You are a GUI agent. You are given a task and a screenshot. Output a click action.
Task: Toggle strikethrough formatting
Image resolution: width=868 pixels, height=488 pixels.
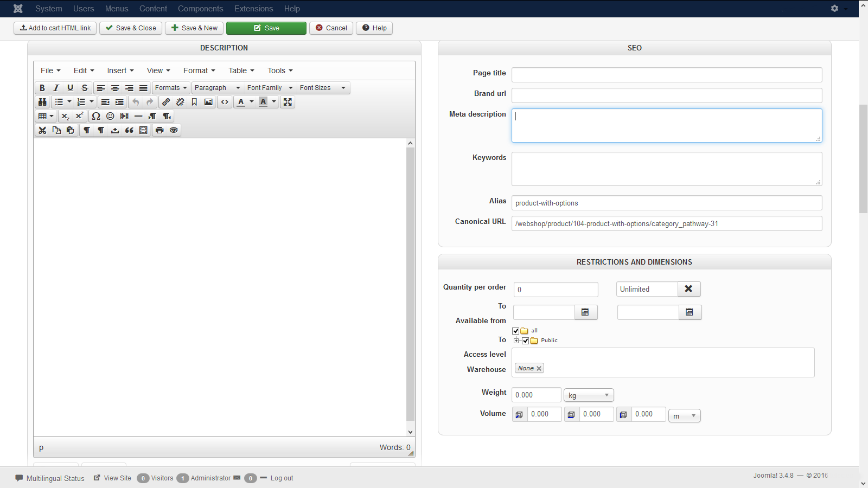[85, 88]
